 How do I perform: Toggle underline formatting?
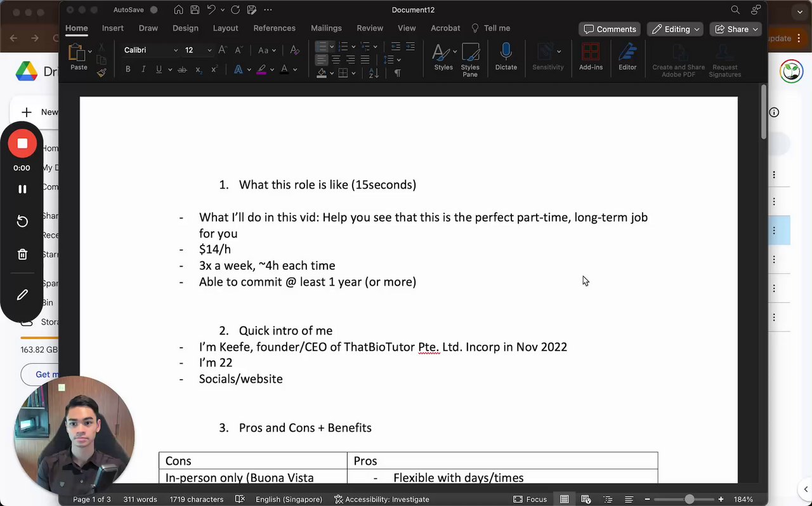(159, 69)
